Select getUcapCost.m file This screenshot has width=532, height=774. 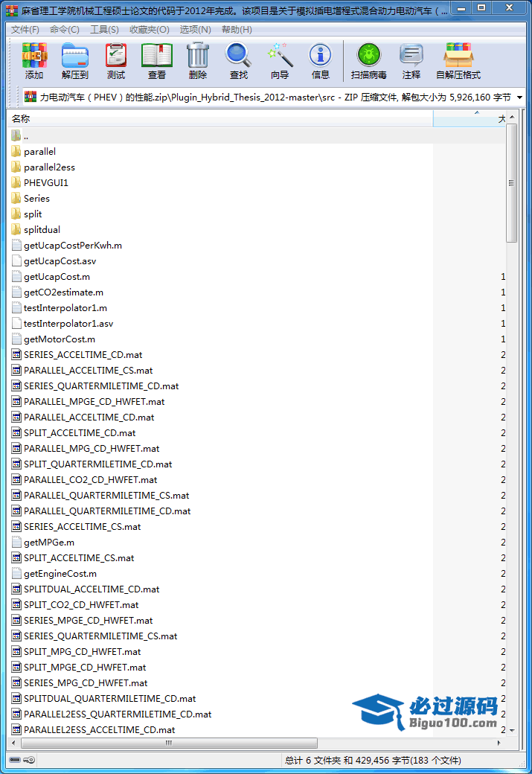(57, 276)
